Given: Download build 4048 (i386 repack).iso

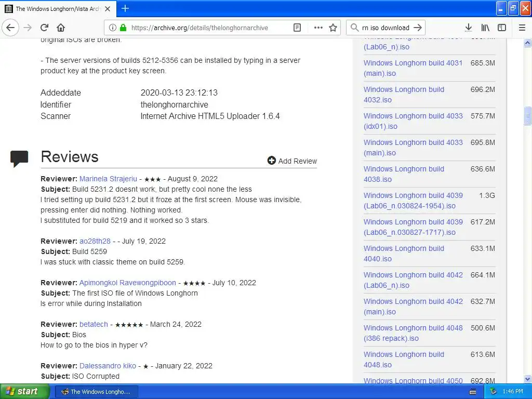Looking at the screenshot, I should pyautogui.click(x=413, y=333).
